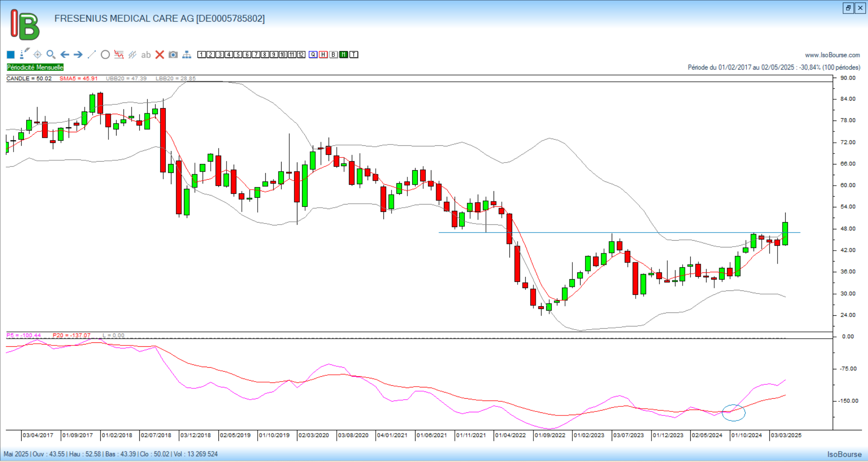This screenshot has height=462, width=868.
Task: Click the LBB20 = 28.85 legend
Action: pos(176,79)
